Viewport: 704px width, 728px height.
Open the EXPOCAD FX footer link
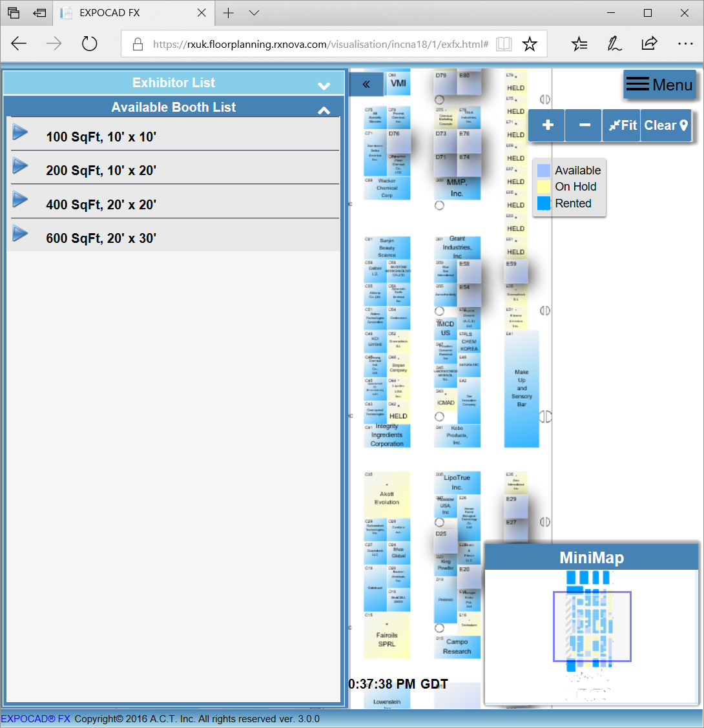click(36, 719)
